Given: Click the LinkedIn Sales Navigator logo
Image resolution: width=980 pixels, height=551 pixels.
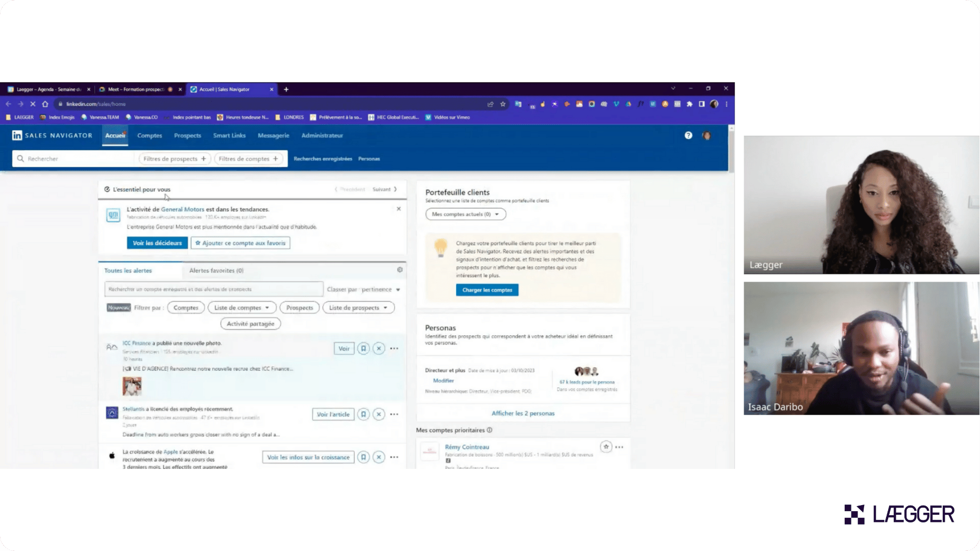Looking at the screenshot, I should [52, 136].
